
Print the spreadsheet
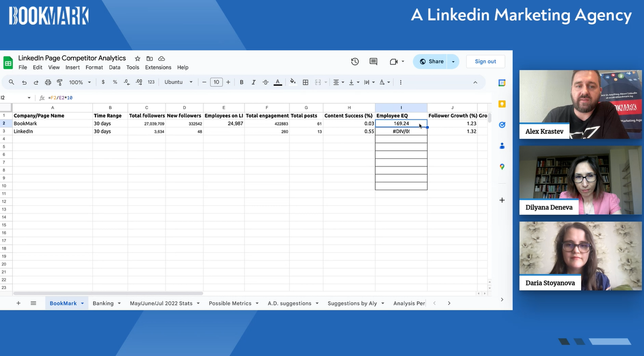48,82
